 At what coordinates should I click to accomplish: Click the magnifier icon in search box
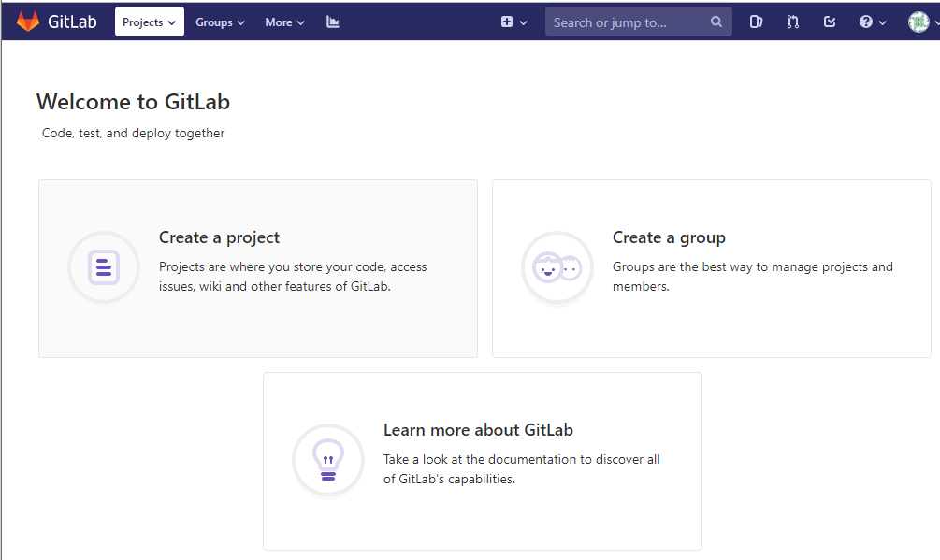(716, 22)
